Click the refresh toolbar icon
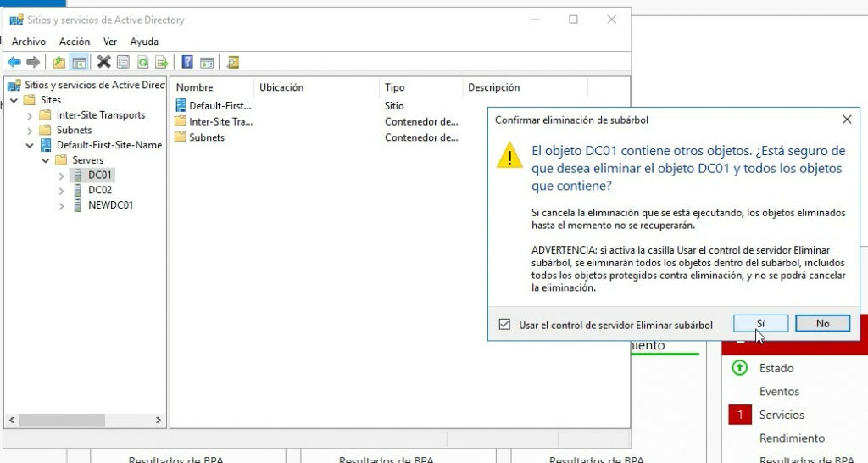The width and height of the screenshot is (868, 463). 143,62
